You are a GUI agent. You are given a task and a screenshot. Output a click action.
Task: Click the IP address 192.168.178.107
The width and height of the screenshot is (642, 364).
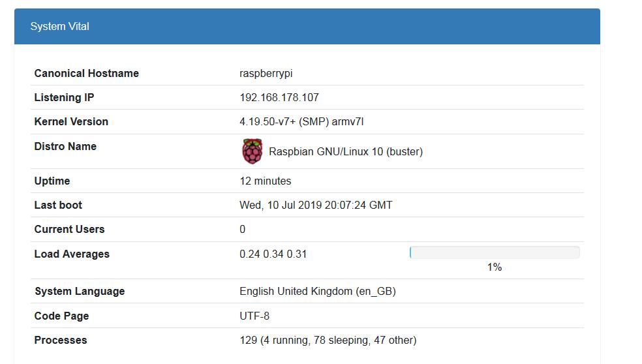click(279, 98)
